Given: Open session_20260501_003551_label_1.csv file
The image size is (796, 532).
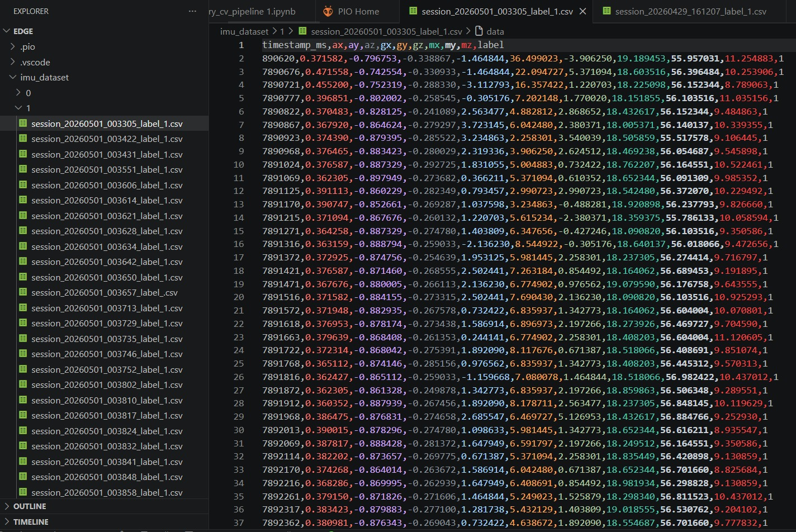Looking at the screenshot, I should pyautogui.click(x=104, y=170).
